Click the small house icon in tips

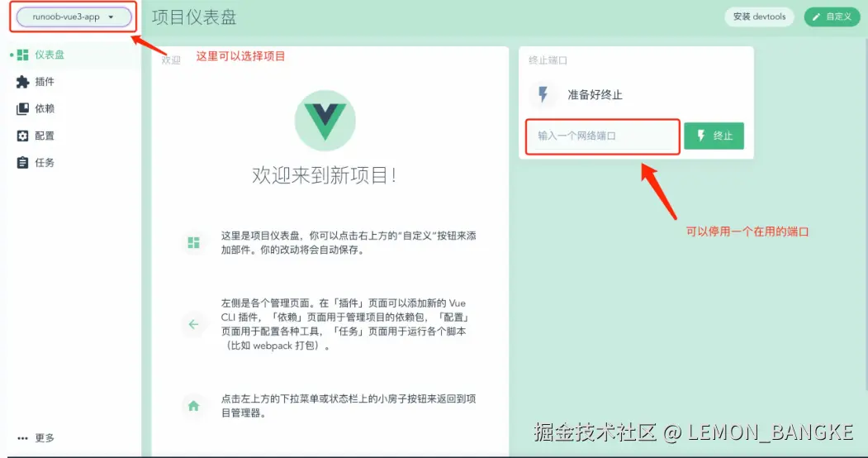194,406
